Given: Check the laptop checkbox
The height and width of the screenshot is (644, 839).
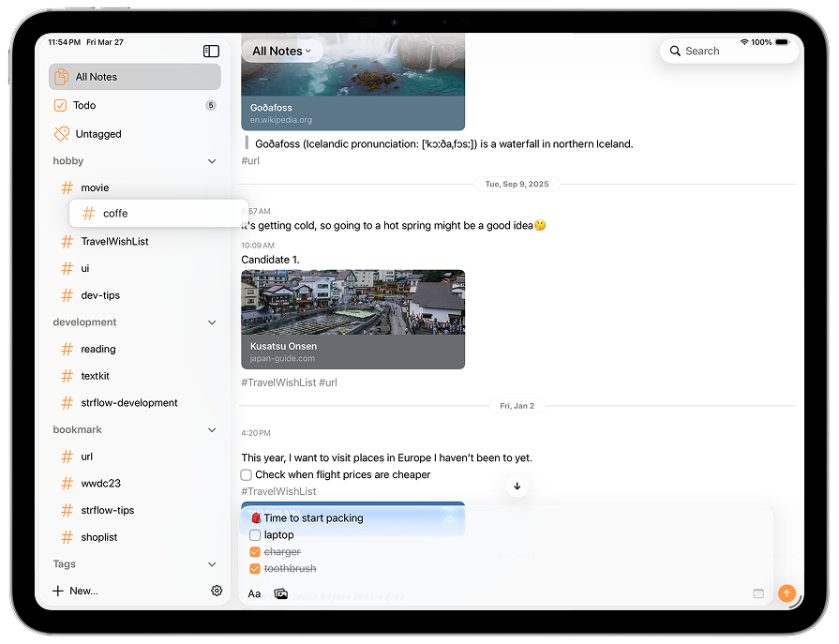Looking at the screenshot, I should (255, 535).
